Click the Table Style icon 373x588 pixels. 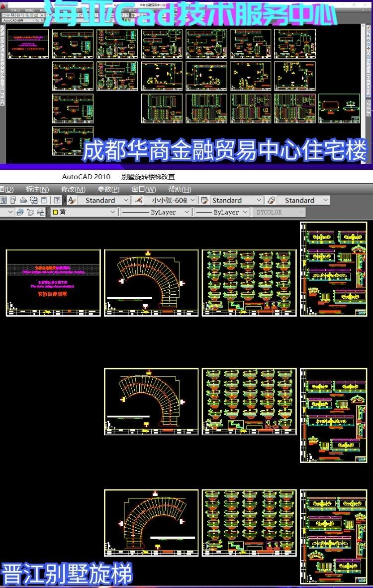[x=204, y=200]
